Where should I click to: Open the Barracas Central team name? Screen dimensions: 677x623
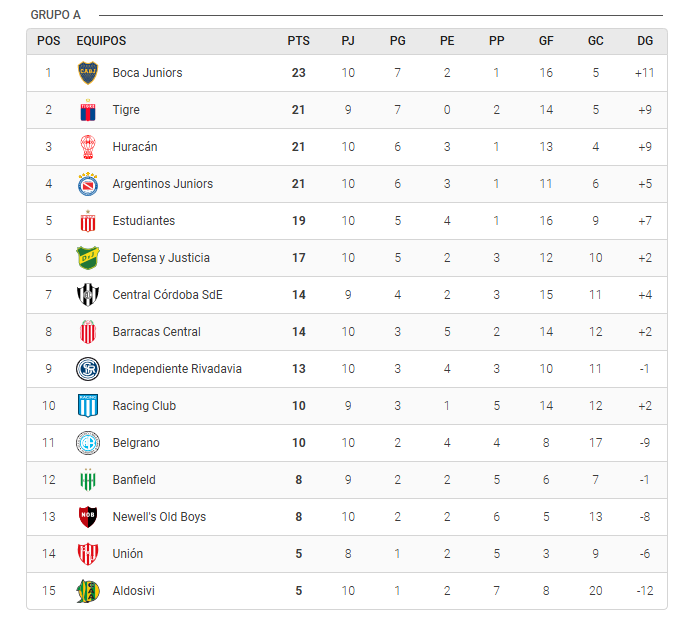[x=157, y=332]
